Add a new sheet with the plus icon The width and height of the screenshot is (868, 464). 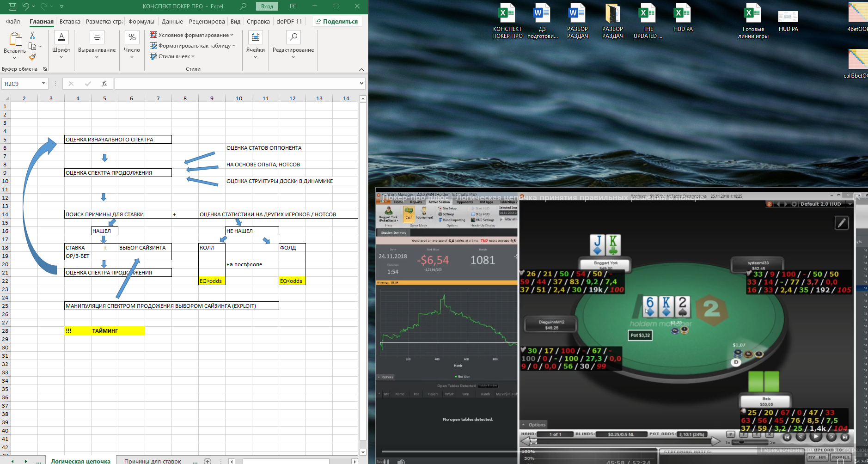coord(208,461)
